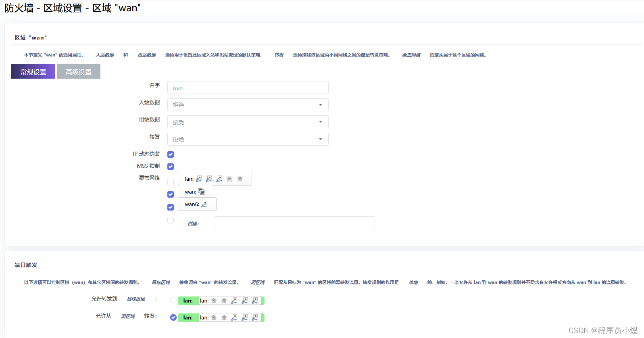Tick the 创建 new network checkbox
The height and width of the screenshot is (338, 644).
171,220
